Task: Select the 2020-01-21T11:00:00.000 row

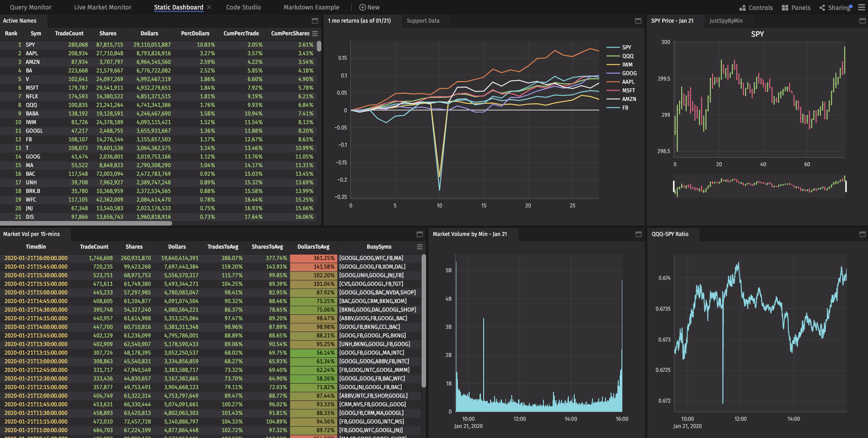Action: pos(211,430)
